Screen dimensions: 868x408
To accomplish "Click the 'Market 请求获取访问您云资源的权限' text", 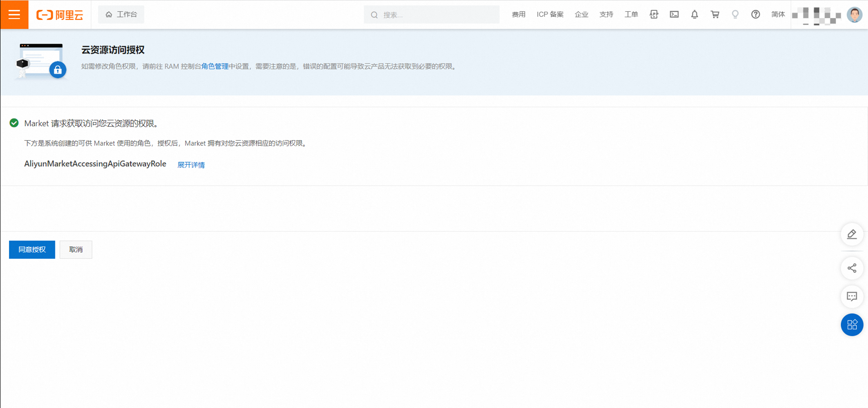I will (x=91, y=123).
